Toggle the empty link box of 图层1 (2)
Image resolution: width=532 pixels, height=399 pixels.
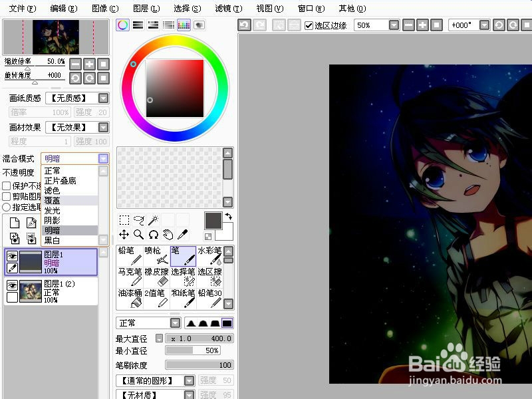(x=12, y=297)
